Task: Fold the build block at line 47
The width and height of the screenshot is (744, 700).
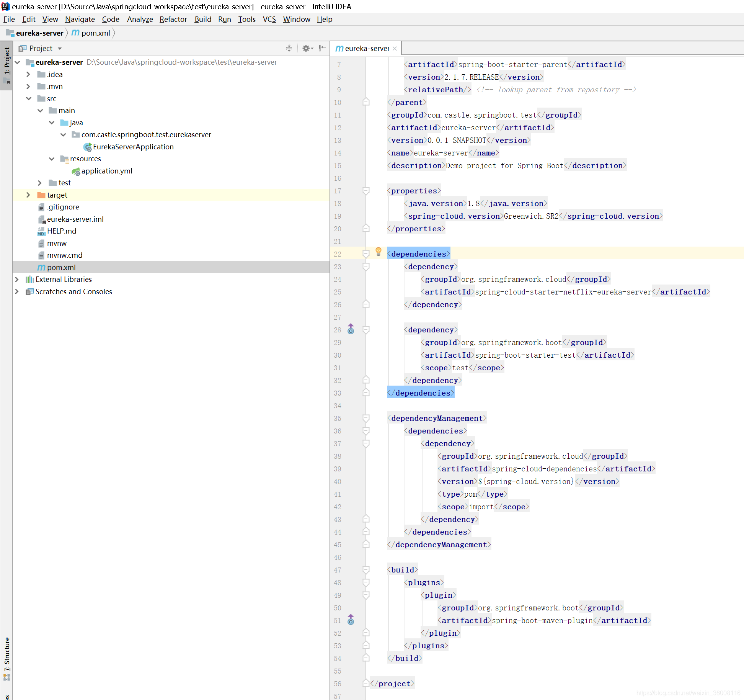Action: pos(366,570)
